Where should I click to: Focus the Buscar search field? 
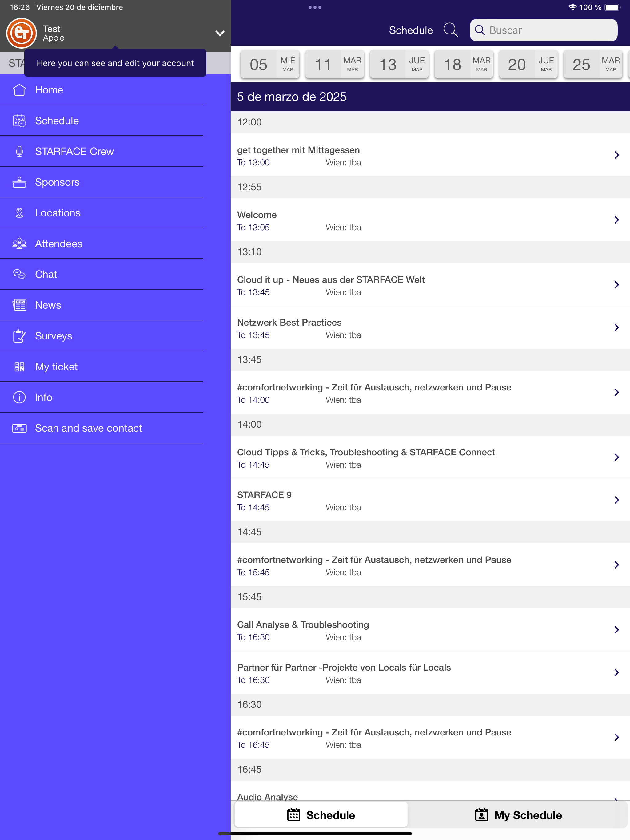click(543, 30)
